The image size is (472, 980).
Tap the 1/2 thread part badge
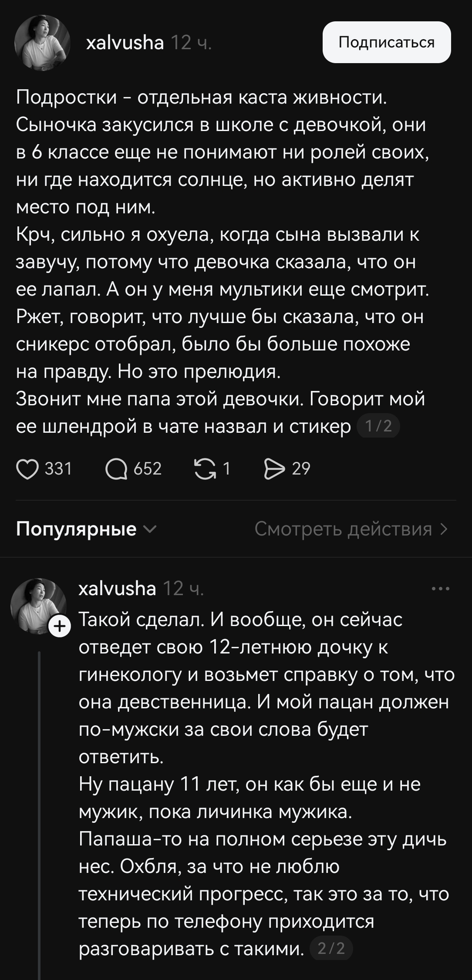(x=378, y=426)
